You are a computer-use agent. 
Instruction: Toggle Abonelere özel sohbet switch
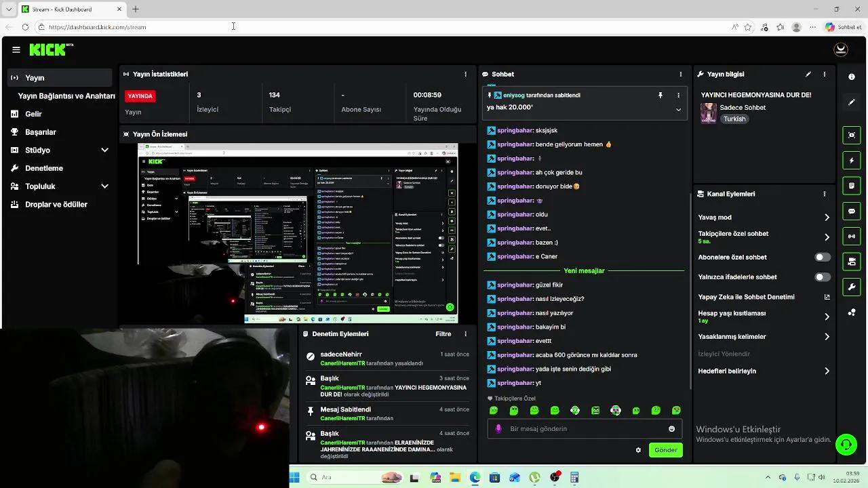823,258
